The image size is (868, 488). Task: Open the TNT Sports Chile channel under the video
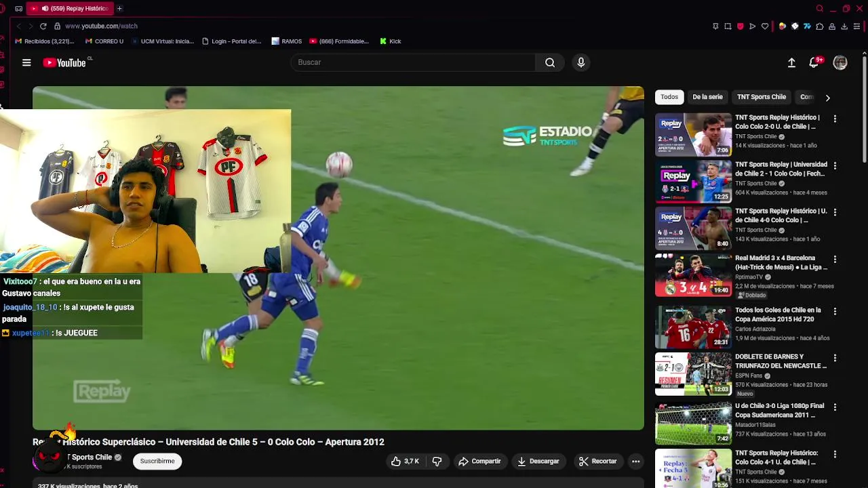point(88,457)
